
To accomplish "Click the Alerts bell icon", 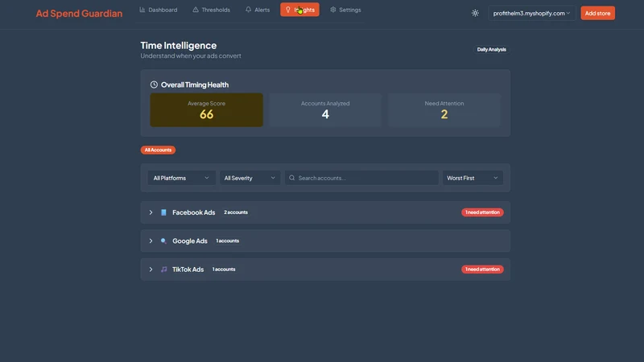I will point(248,10).
